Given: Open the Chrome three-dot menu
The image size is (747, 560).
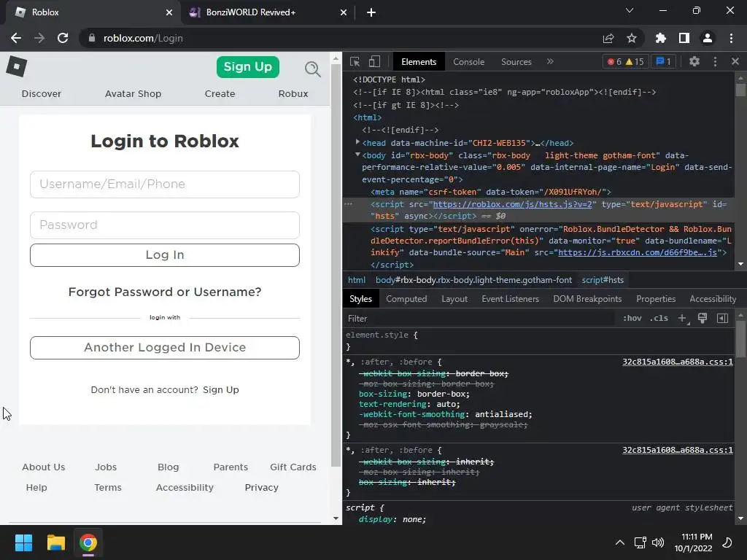Looking at the screenshot, I should click(731, 38).
